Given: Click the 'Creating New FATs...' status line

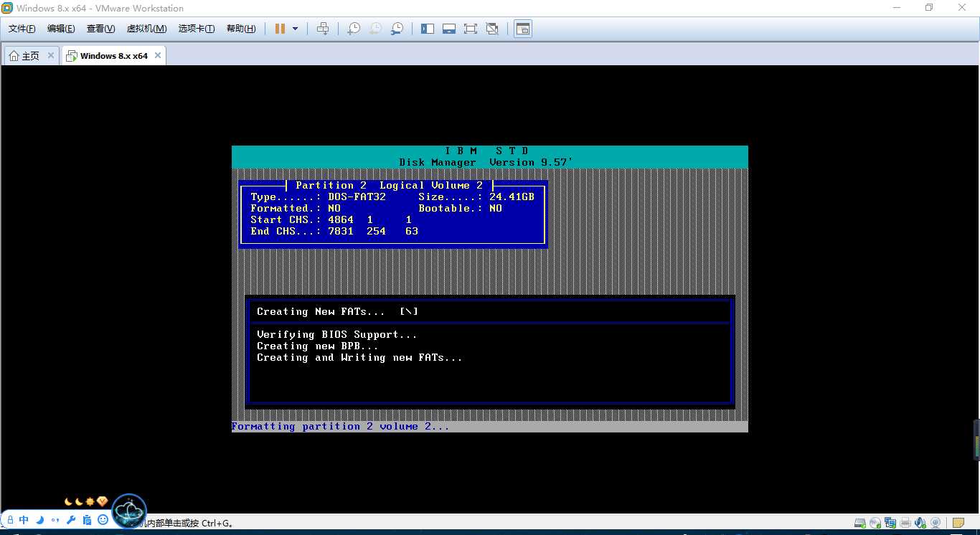Looking at the screenshot, I should [337, 312].
